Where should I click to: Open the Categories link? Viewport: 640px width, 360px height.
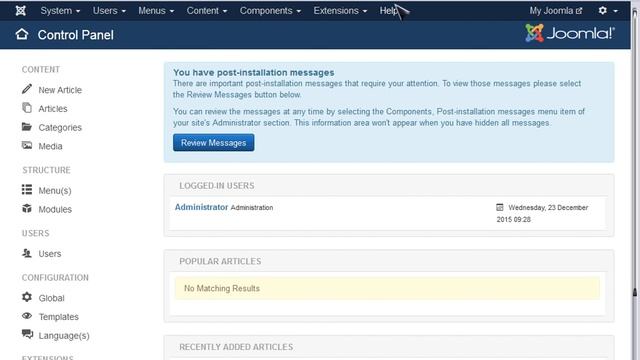(60, 127)
